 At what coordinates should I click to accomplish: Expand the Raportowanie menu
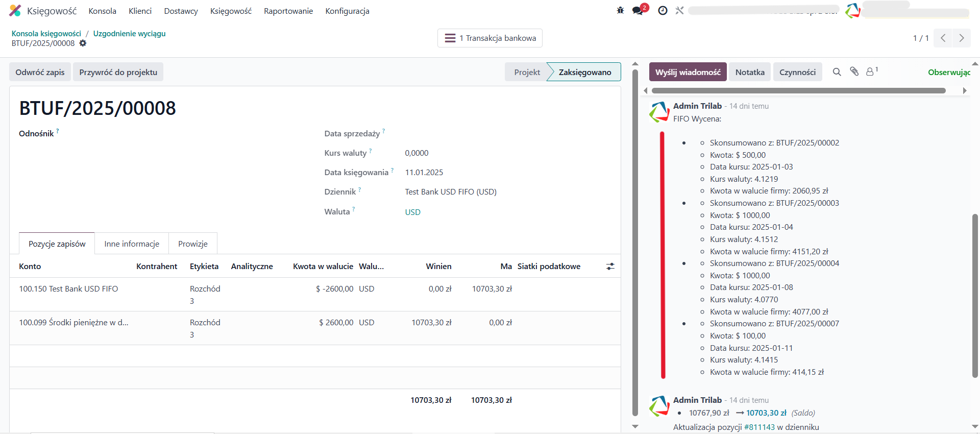[x=288, y=11]
